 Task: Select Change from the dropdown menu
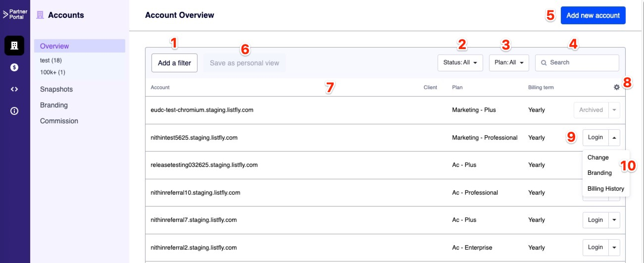[x=598, y=158]
